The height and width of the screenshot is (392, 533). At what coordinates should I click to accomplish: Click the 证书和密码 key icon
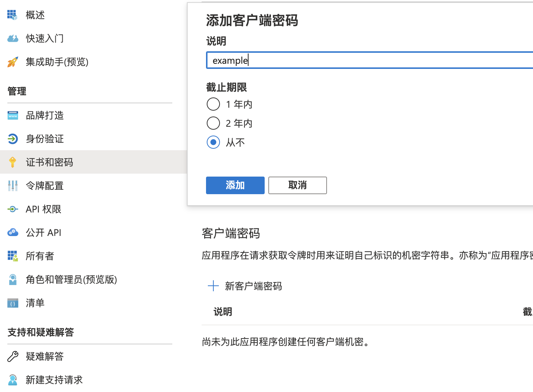tap(12, 162)
